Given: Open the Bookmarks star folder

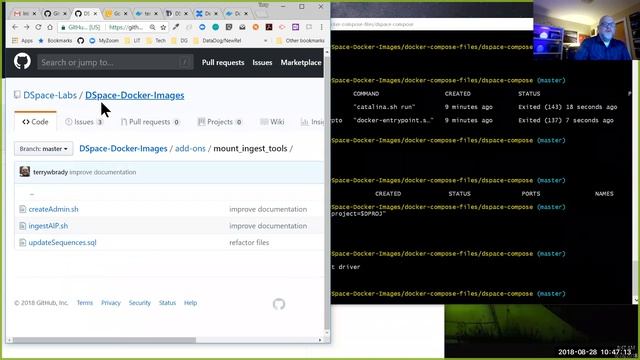Looking at the screenshot, I should click(55, 40).
